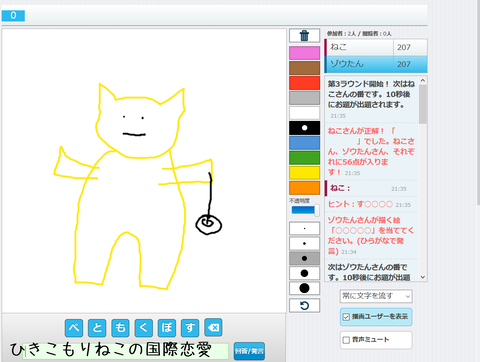The width and height of the screenshot is (480, 362).
Task: Open the 常に文字を流す dropdown
Action: point(376,296)
